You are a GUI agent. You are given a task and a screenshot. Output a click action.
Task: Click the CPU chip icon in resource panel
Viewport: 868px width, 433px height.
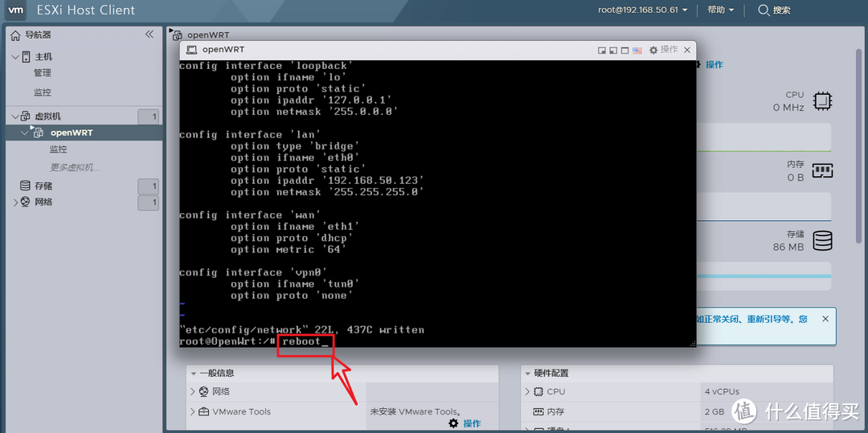(823, 101)
